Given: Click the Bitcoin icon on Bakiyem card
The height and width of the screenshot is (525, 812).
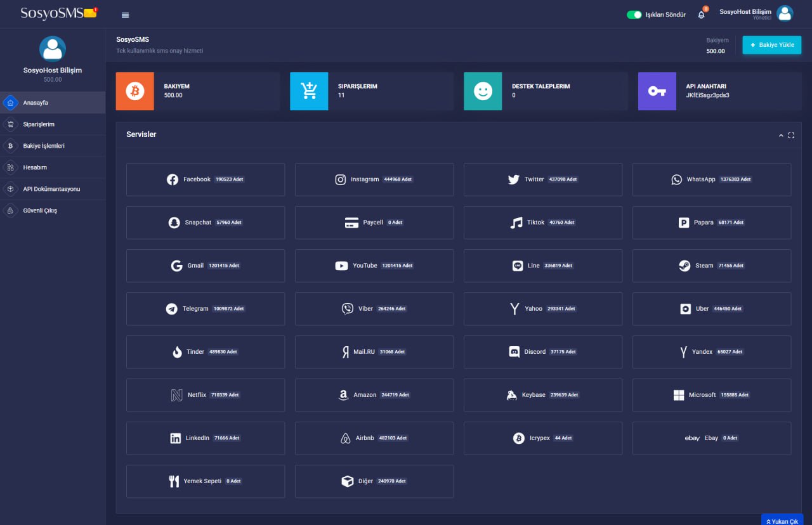Looking at the screenshot, I should (x=135, y=91).
